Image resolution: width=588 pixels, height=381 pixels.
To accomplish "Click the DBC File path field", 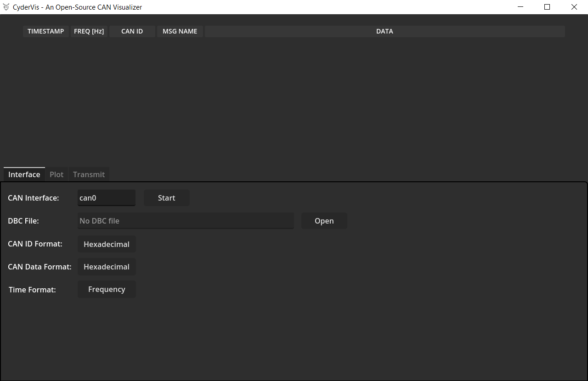I will tap(186, 221).
